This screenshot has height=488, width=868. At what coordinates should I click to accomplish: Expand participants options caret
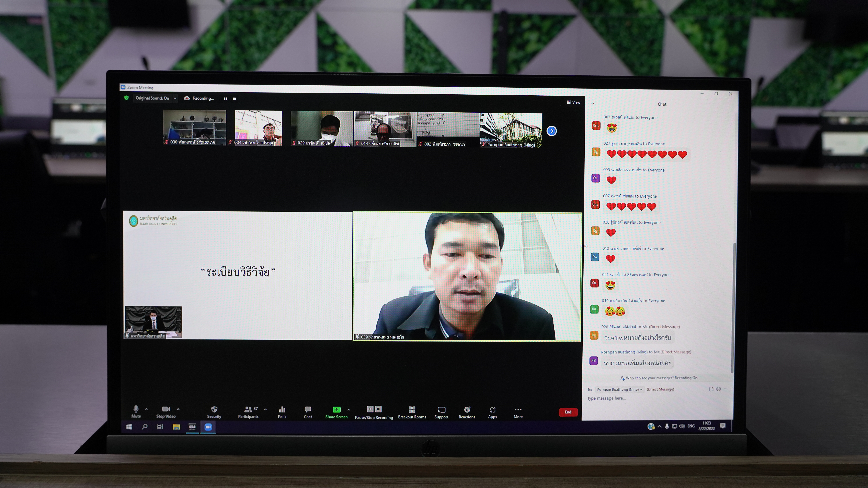click(265, 409)
